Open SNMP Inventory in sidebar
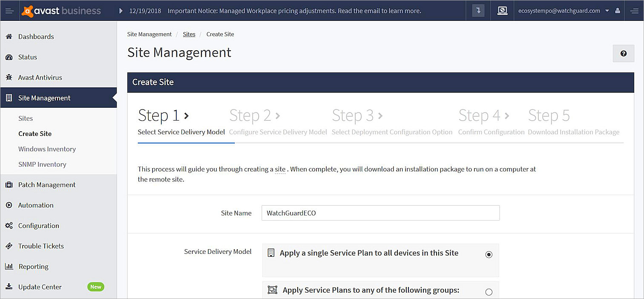 (x=42, y=164)
